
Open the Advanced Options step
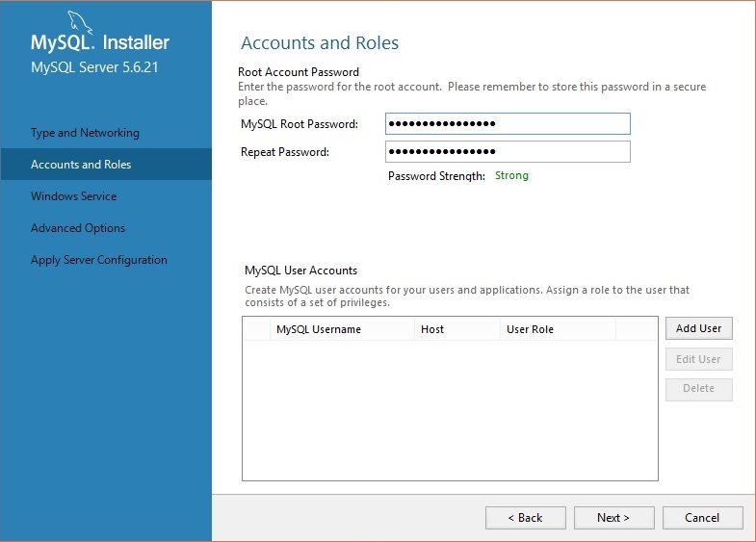[78, 228]
